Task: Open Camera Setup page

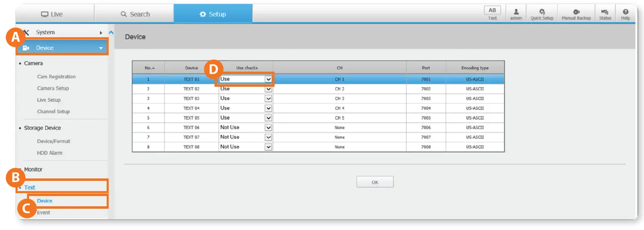Action: (53, 88)
